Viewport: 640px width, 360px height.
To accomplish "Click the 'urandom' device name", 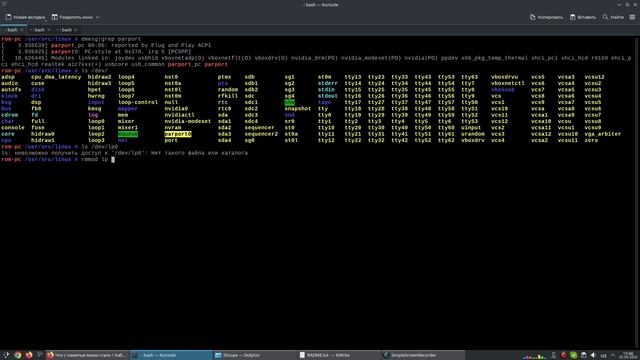I will (x=473, y=134).
